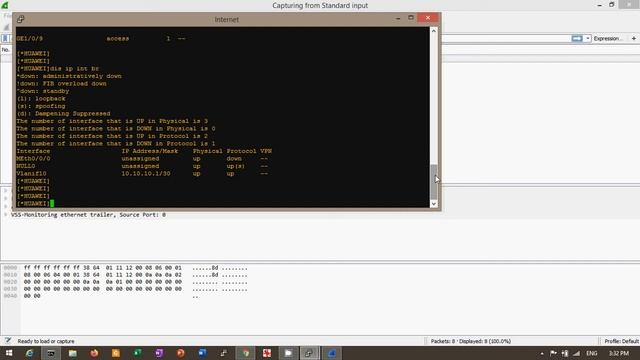This screenshot has width=640, height=360.
Task: Open the Action Center flag tray icon
Action: click(x=553, y=353)
